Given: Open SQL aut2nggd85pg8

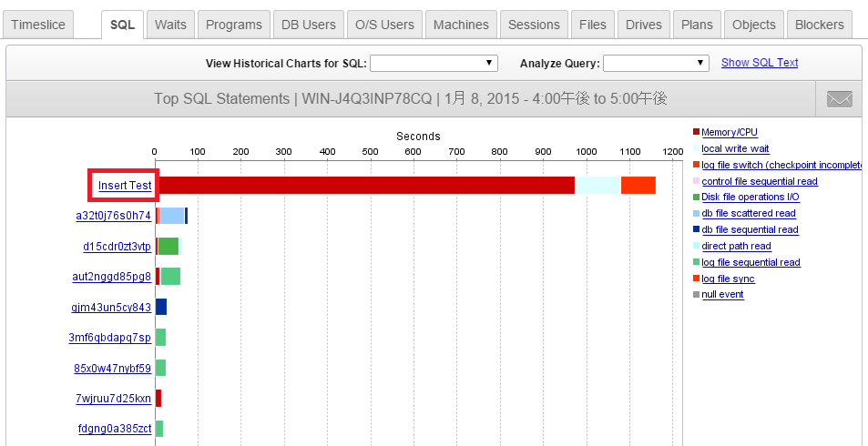Looking at the screenshot, I should click(111, 277).
